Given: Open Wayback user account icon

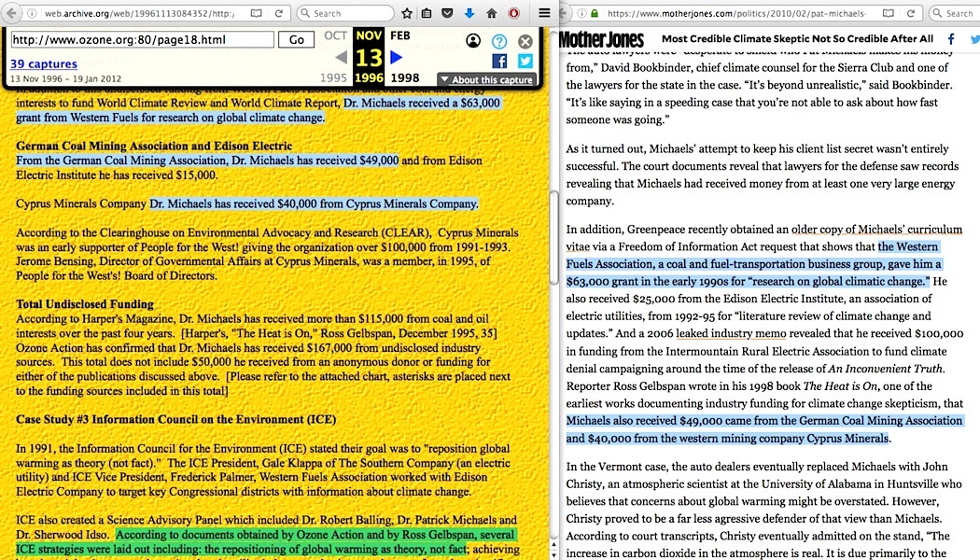Looking at the screenshot, I should click(473, 41).
